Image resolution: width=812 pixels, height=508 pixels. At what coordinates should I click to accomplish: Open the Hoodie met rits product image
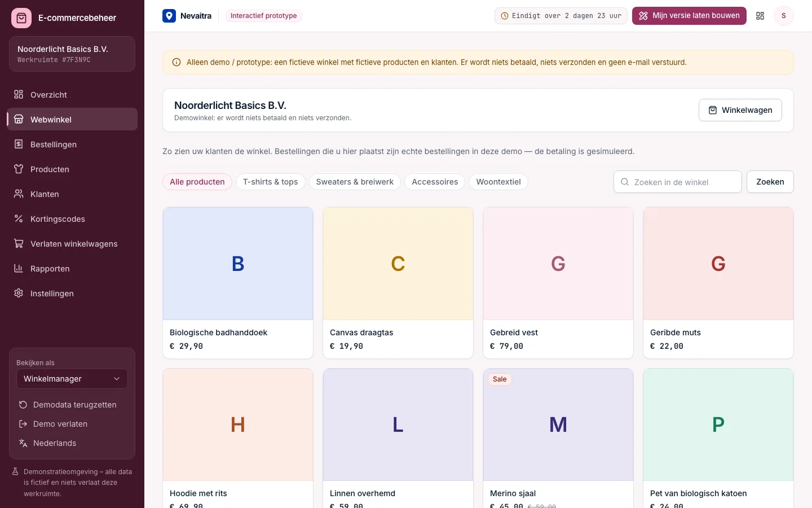[x=238, y=424]
